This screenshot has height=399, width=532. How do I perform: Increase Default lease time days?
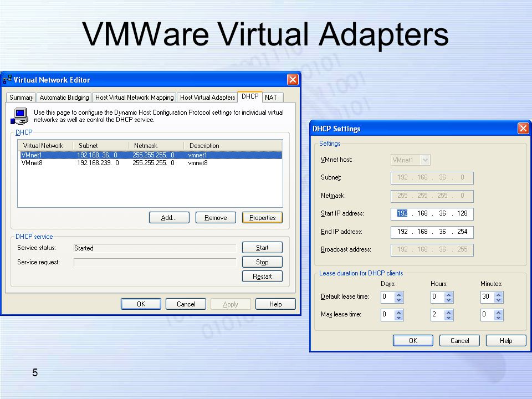coord(398,294)
